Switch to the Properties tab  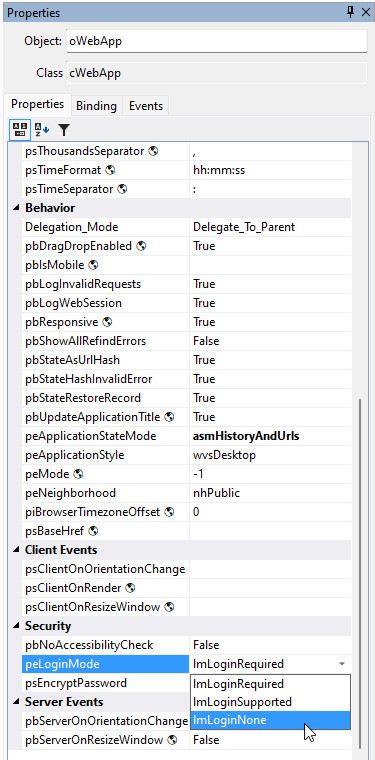(37, 104)
